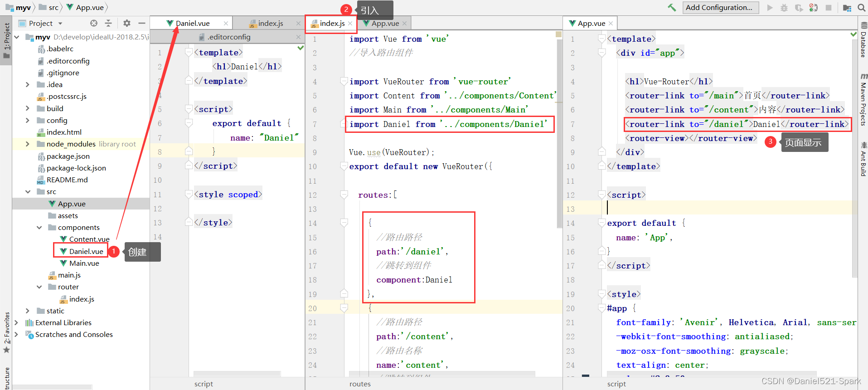Open the Ant Build tool window
The image size is (868, 390).
pos(863,159)
